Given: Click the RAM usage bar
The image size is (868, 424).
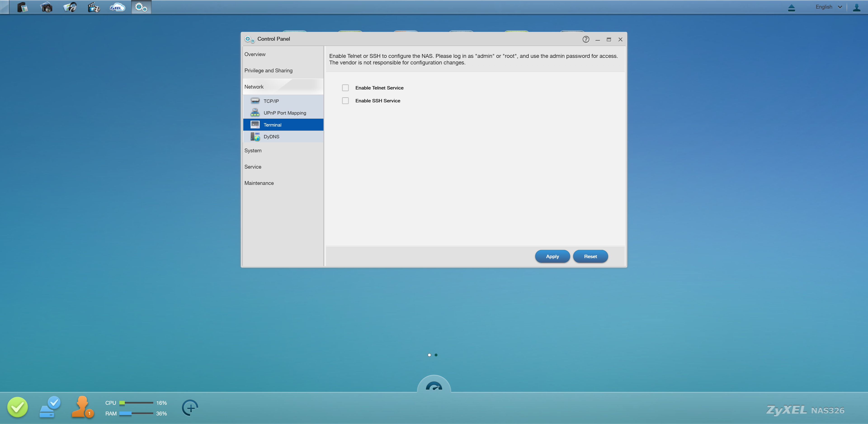Looking at the screenshot, I should click(136, 413).
